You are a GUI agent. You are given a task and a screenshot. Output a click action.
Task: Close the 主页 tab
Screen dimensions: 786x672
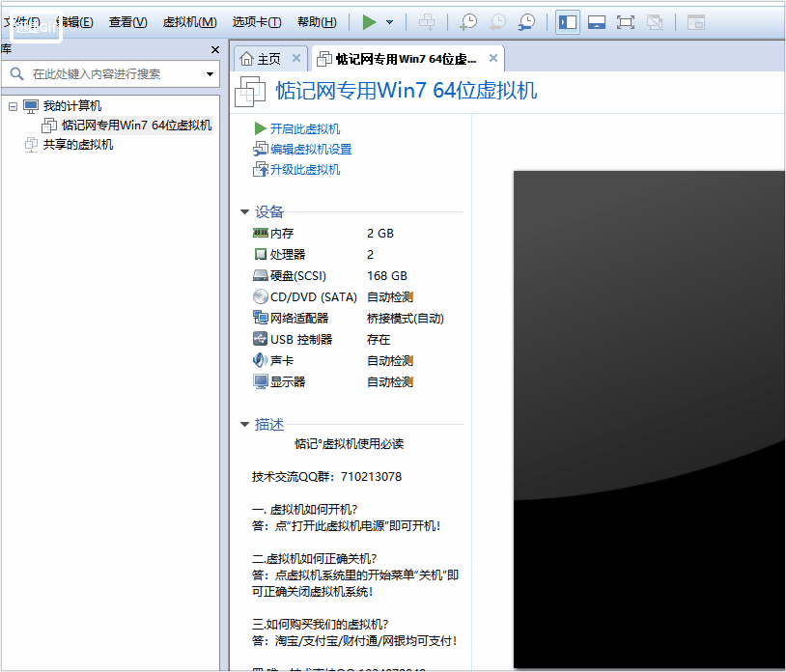pyautogui.click(x=296, y=58)
